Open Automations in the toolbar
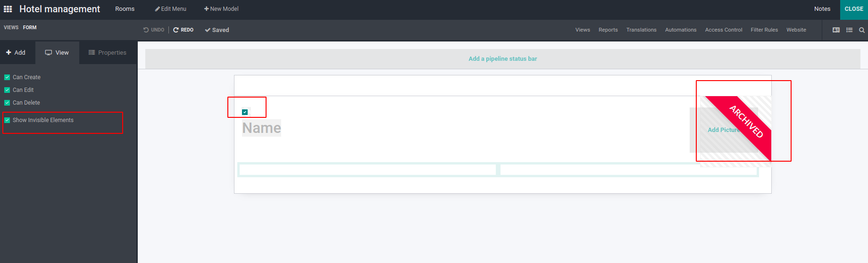This screenshot has width=868, height=263. [681, 30]
